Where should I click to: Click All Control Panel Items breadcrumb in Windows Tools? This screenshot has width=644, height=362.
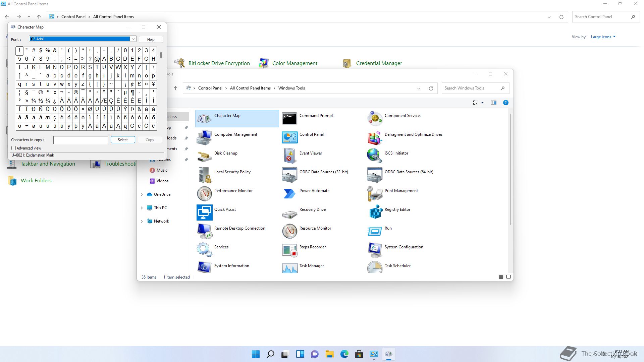pos(250,88)
